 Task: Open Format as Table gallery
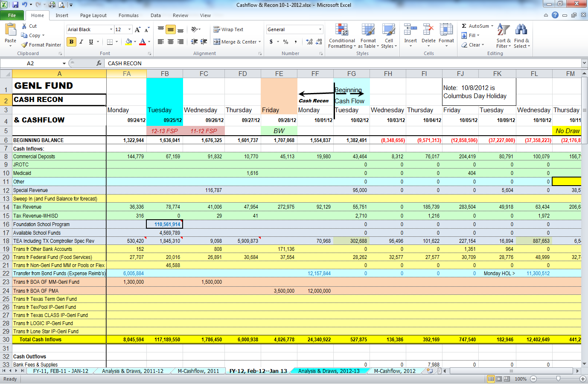click(x=368, y=36)
